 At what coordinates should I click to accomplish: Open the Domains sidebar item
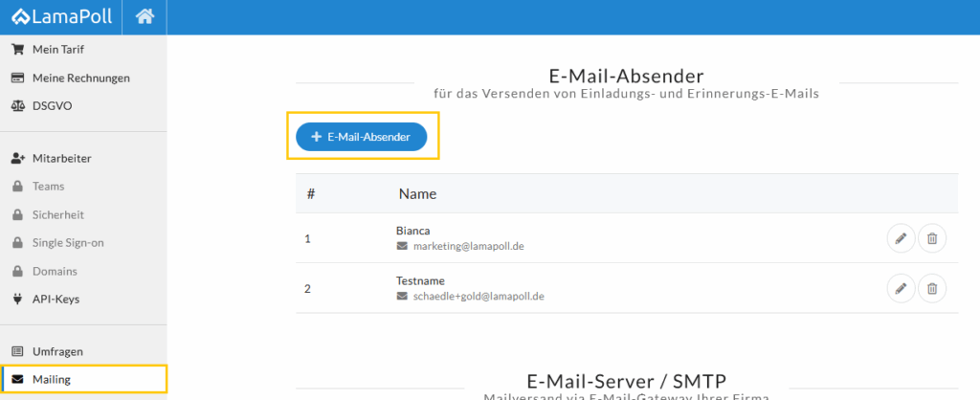point(55,271)
